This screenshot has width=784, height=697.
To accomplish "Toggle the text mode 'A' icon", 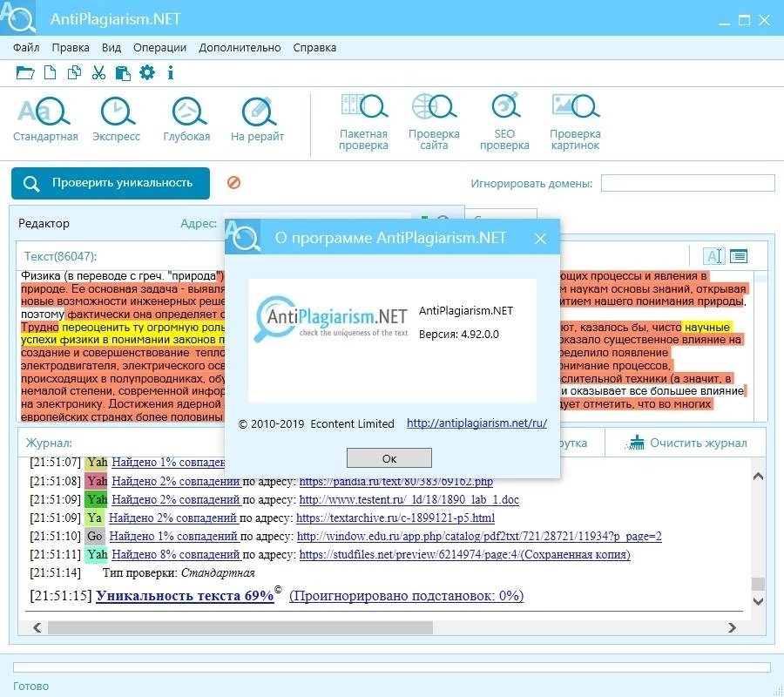I will 713,256.
